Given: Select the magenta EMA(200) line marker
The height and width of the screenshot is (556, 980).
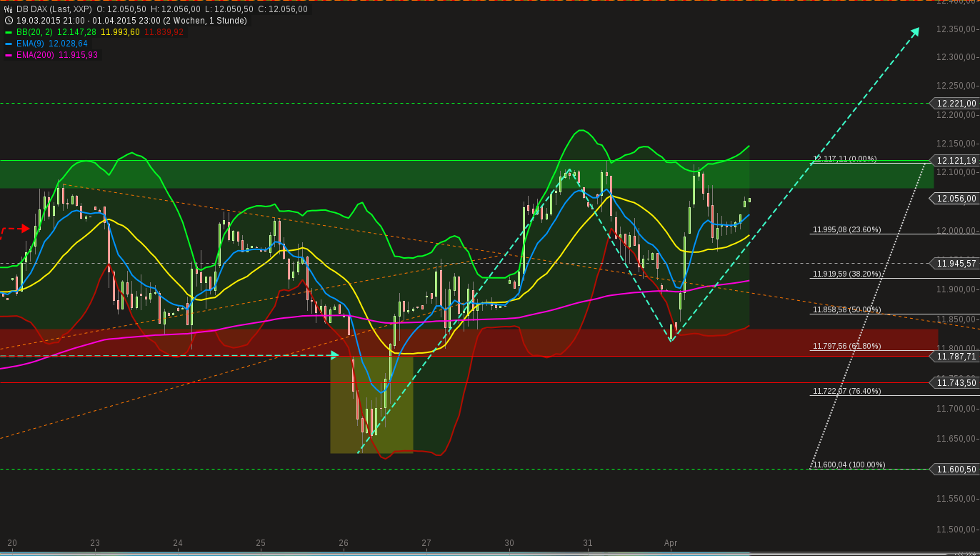Looking at the screenshot, I should point(8,54).
